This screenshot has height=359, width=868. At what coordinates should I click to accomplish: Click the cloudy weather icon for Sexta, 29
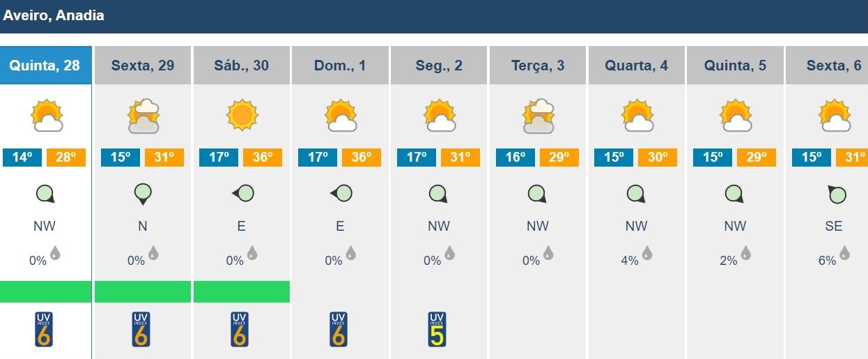tap(143, 116)
